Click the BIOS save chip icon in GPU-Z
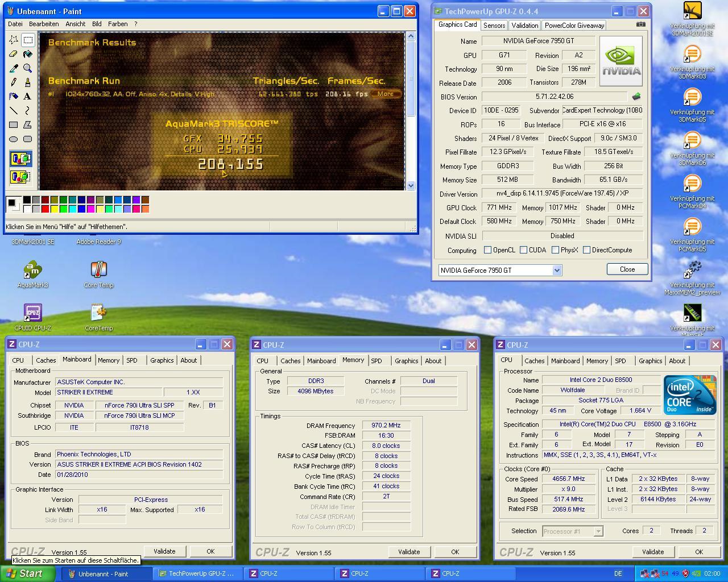Image resolution: width=728 pixels, height=582 pixels. [636, 97]
